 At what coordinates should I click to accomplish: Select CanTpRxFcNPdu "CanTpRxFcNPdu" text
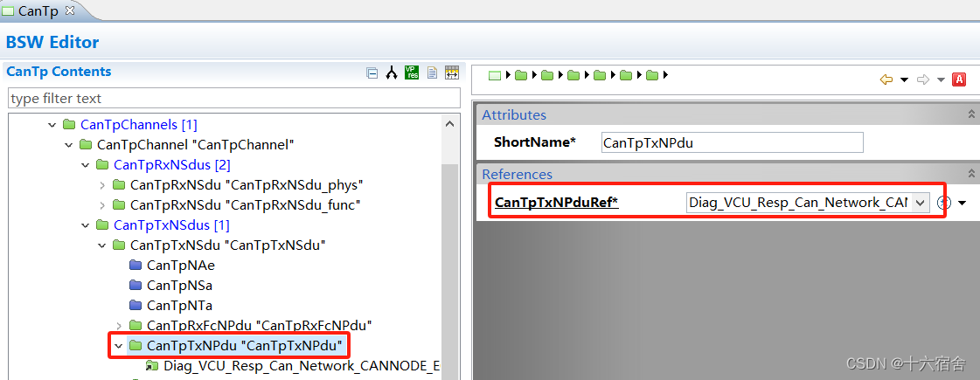coord(260,325)
